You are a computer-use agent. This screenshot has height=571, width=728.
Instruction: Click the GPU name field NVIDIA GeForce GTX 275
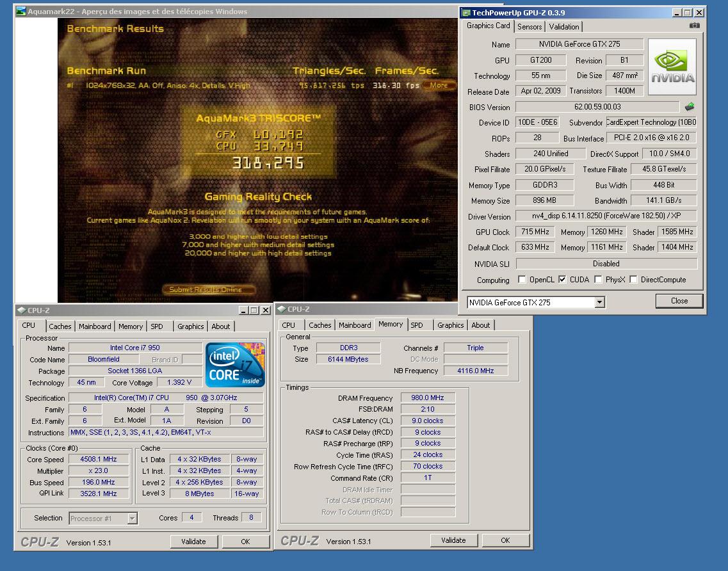579,44
